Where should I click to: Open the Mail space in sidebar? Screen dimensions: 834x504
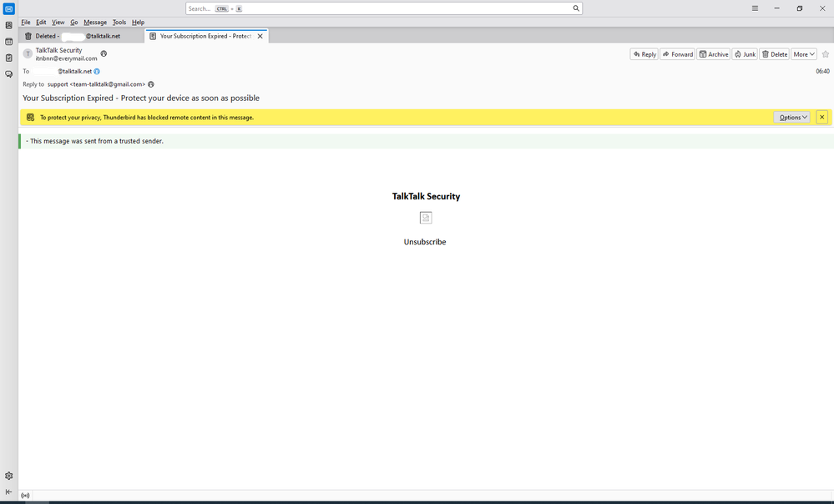9,8
